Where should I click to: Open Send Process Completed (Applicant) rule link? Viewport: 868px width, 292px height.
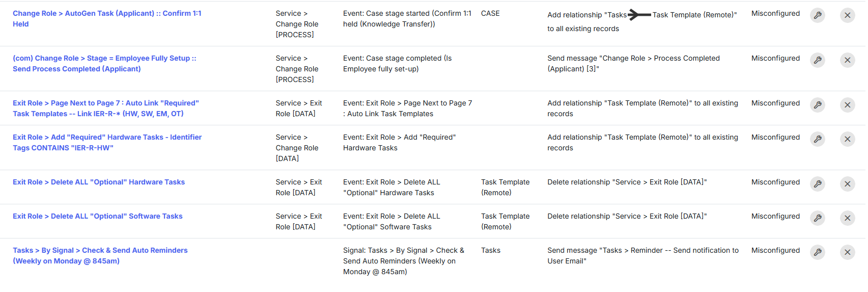click(x=104, y=64)
